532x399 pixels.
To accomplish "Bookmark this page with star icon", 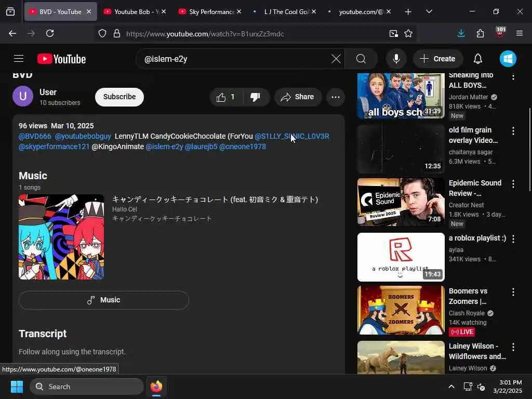I will (x=408, y=34).
